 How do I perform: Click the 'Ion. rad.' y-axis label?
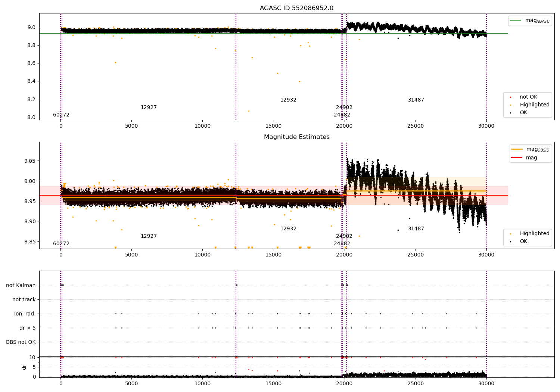coord(25,314)
